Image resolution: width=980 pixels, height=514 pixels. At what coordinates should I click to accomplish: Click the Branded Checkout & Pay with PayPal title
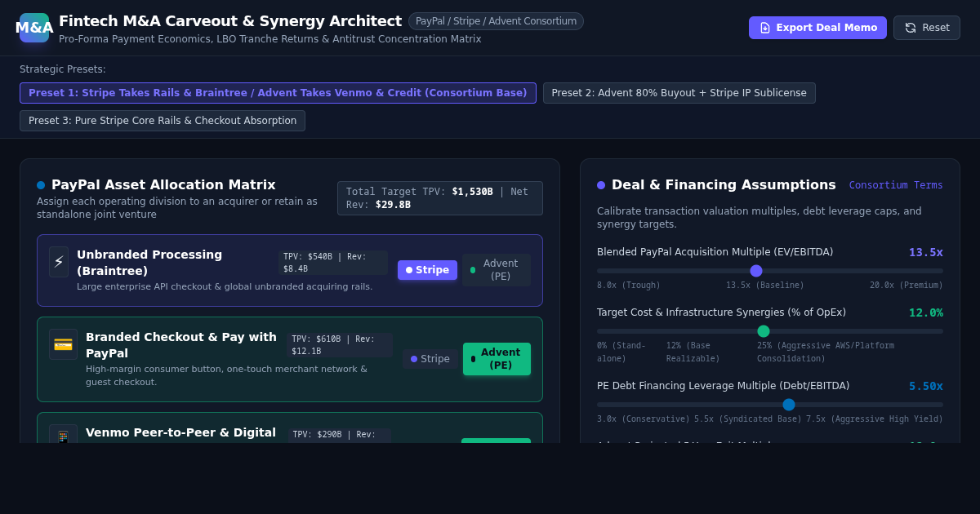click(181, 345)
